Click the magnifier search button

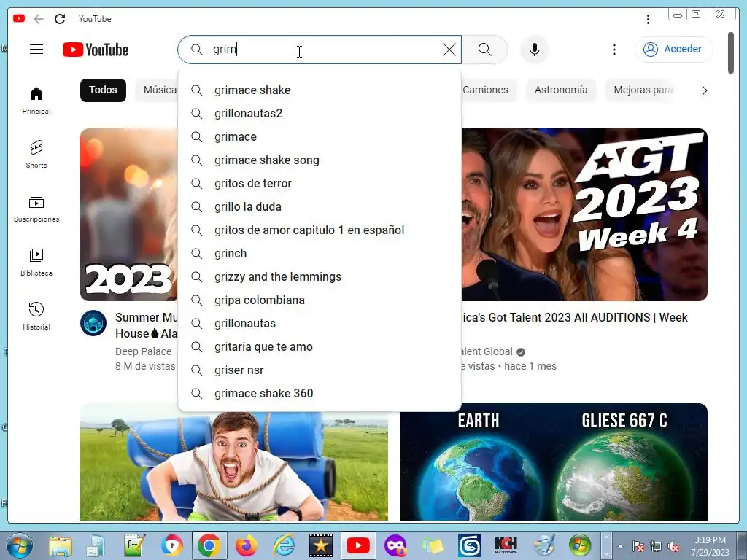click(484, 50)
